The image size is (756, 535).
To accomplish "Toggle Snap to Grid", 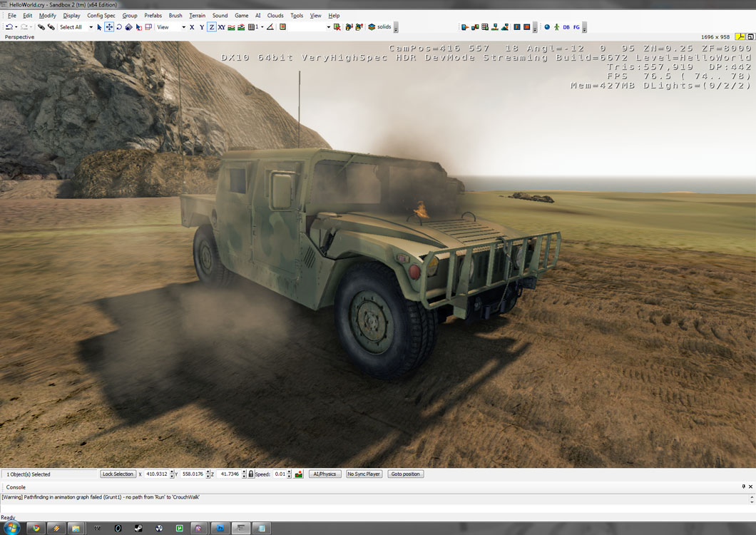I will 252,27.
